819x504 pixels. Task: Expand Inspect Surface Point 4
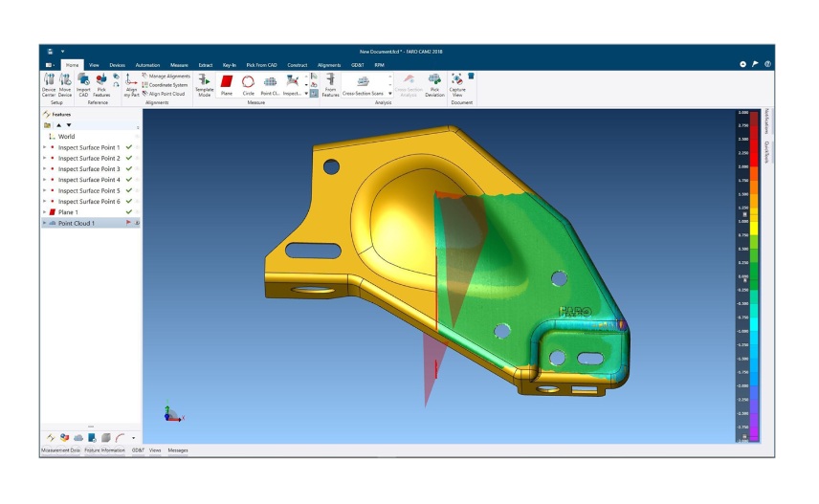click(x=44, y=180)
